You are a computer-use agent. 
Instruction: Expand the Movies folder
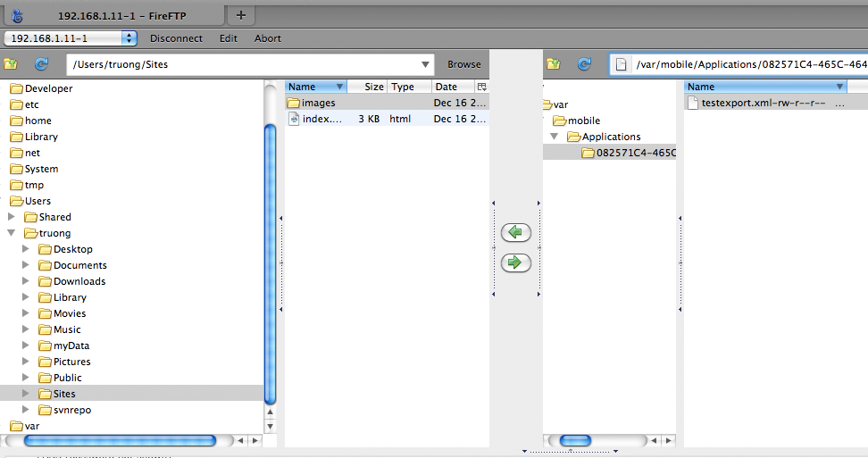click(26, 313)
